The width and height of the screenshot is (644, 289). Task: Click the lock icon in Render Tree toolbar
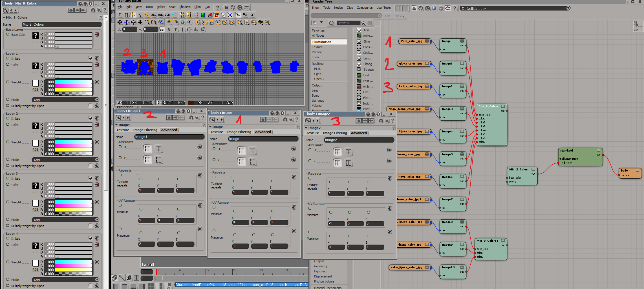coord(414,8)
